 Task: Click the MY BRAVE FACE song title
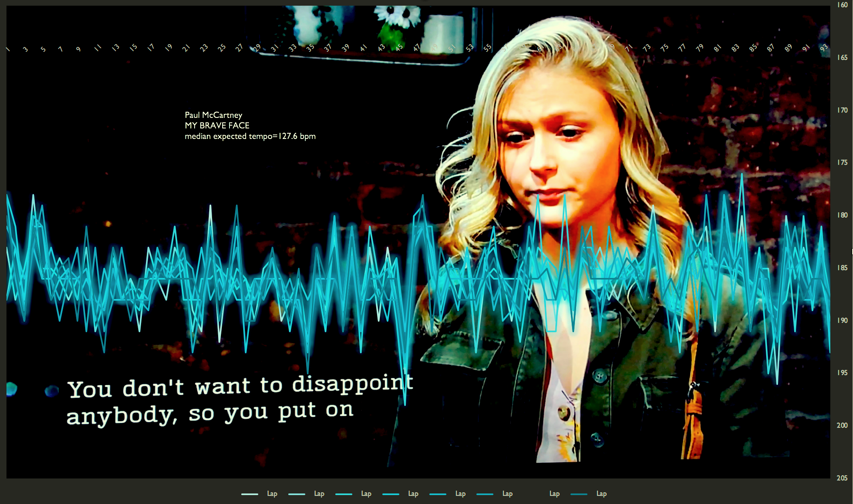[217, 126]
